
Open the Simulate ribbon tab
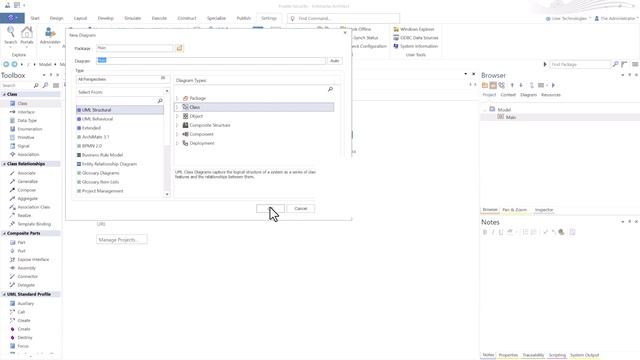[x=133, y=18]
